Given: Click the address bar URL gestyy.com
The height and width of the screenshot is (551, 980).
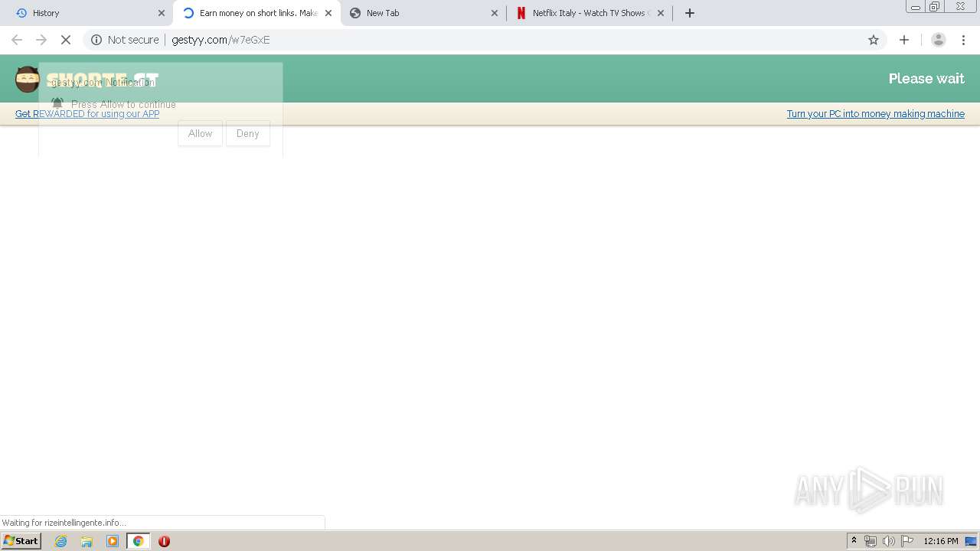Looking at the screenshot, I should 220,40.
